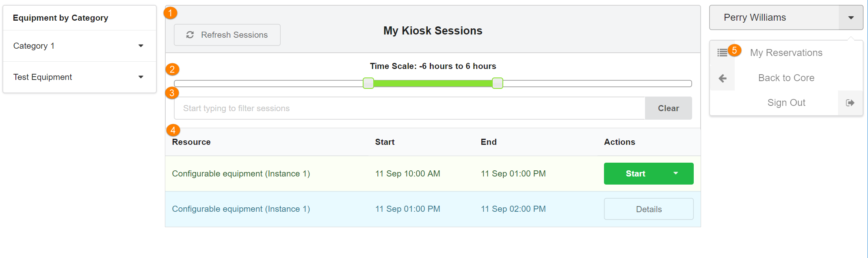The image size is (868, 258).
Task: Click orange marker number 1
Action: 171,13
